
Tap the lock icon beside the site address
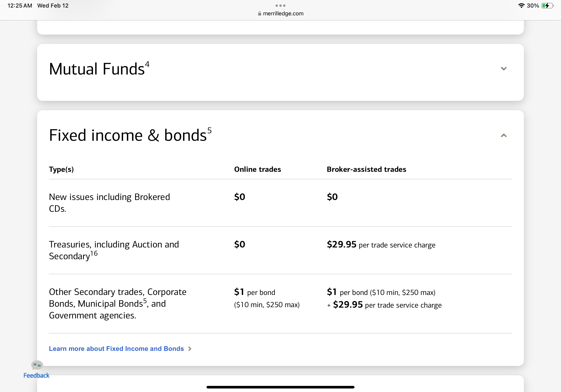pos(260,14)
